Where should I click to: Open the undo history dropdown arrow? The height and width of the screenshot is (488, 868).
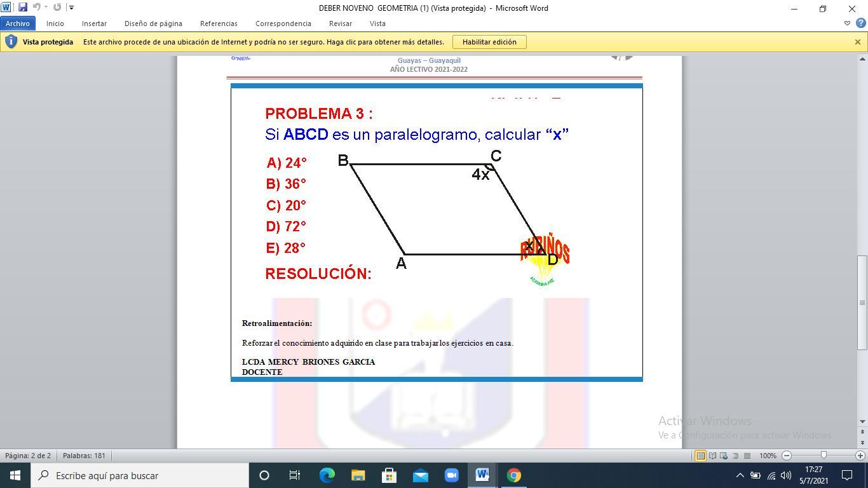[x=46, y=8]
